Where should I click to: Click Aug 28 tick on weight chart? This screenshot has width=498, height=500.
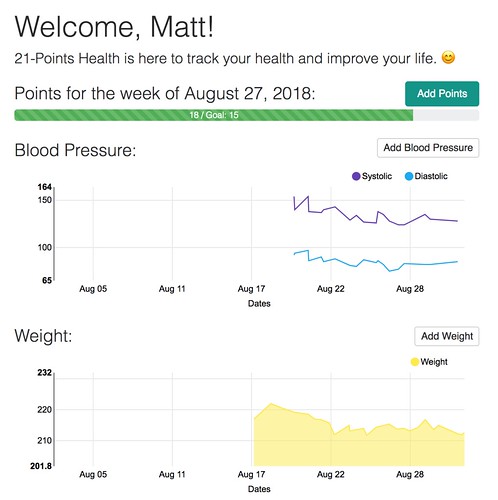[410, 474]
